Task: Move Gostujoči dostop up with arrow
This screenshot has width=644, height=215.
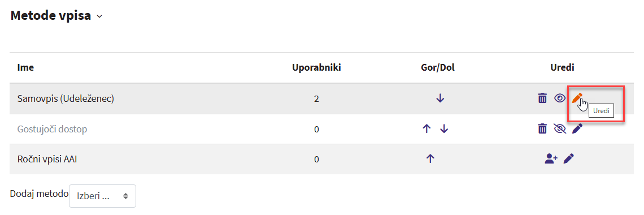Action: [x=427, y=129]
